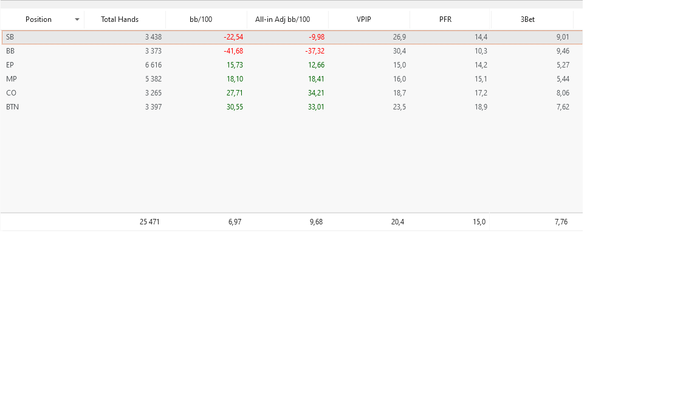
Task: Sort by the PFR column header
Action: coord(446,20)
